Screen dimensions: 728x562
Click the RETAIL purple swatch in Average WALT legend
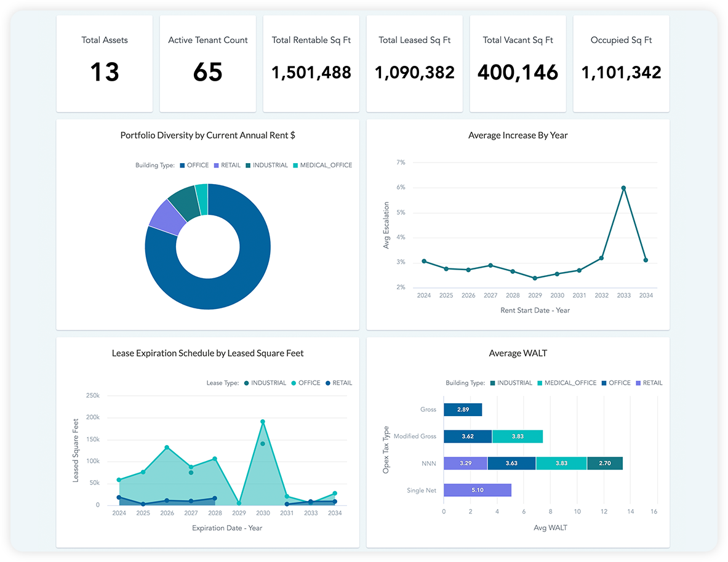pos(638,382)
